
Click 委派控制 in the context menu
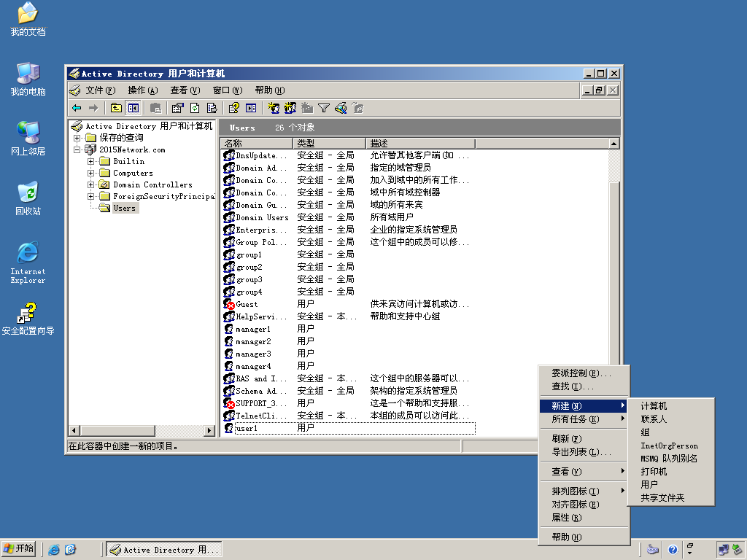(584, 373)
